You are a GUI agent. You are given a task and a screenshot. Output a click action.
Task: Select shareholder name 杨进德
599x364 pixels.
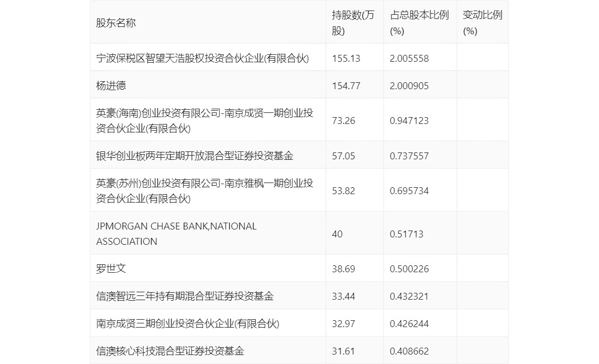pyautogui.click(x=111, y=85)
